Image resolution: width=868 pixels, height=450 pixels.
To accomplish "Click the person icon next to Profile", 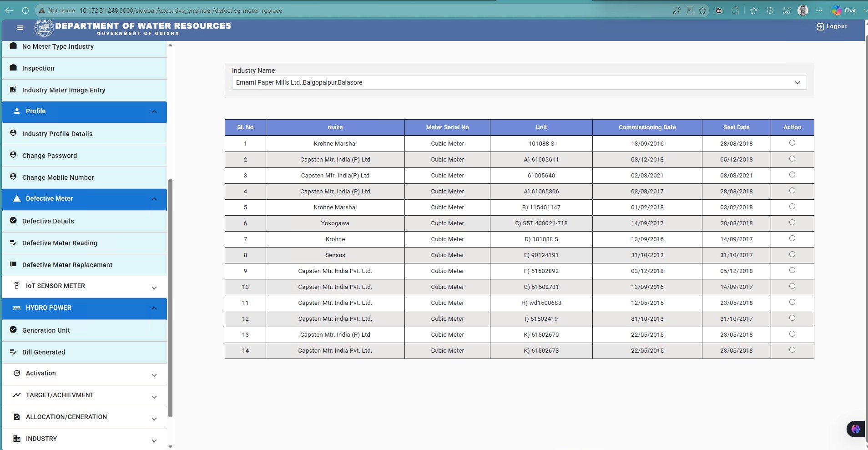I will click(17, 111).
